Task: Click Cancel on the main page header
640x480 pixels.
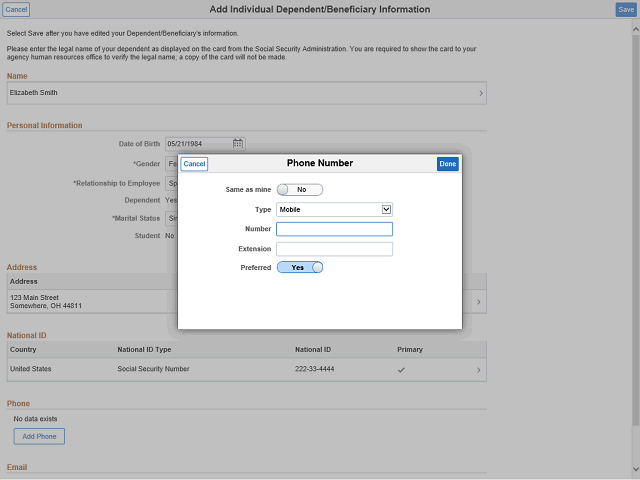Action: click(16, 9)
